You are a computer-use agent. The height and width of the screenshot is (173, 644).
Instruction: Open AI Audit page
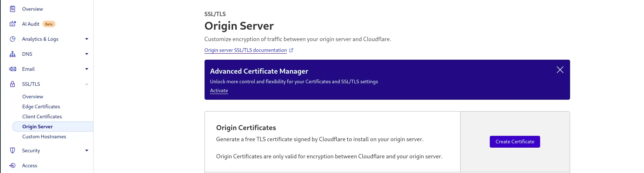pos(31,24)
